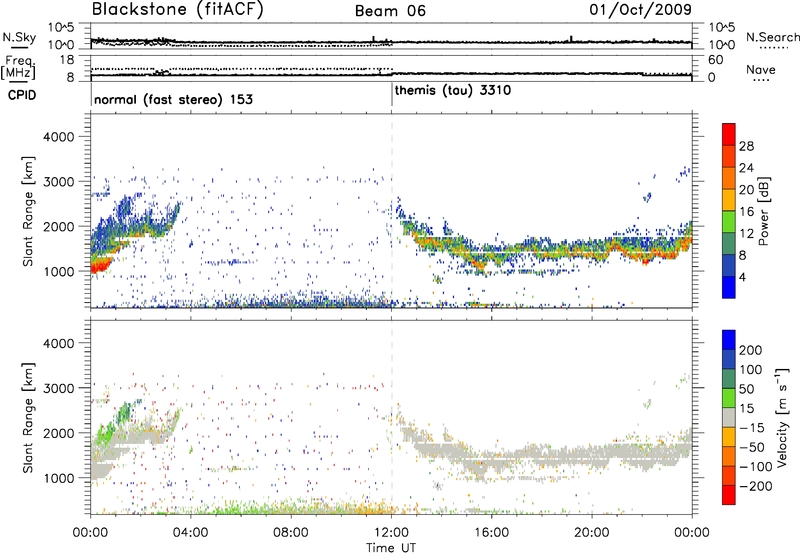Click the 'Velocity [m s-1]' colorbar label
This screenshot has height=554, width=800.
[x=782, y=417]
